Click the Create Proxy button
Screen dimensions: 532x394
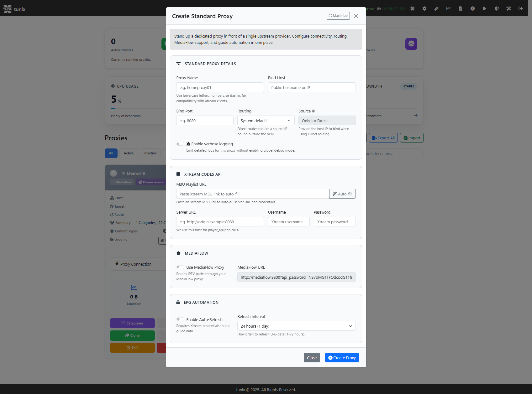(342, 357)
